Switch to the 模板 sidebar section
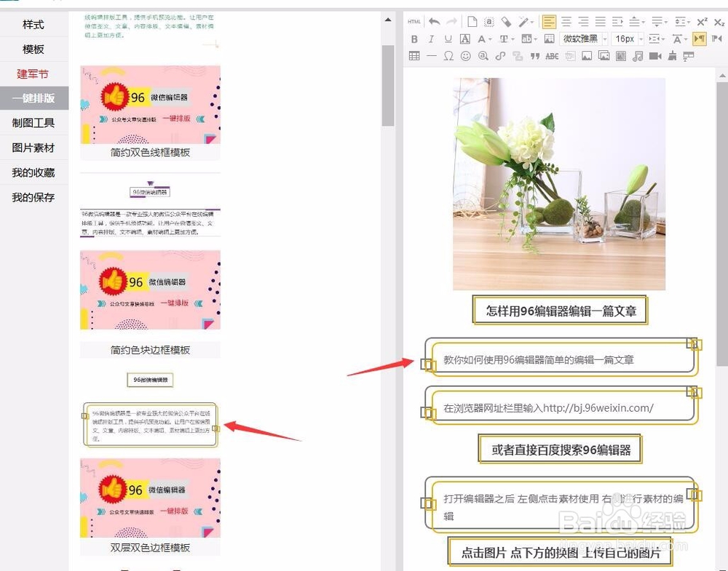 [x=33, y=49]
